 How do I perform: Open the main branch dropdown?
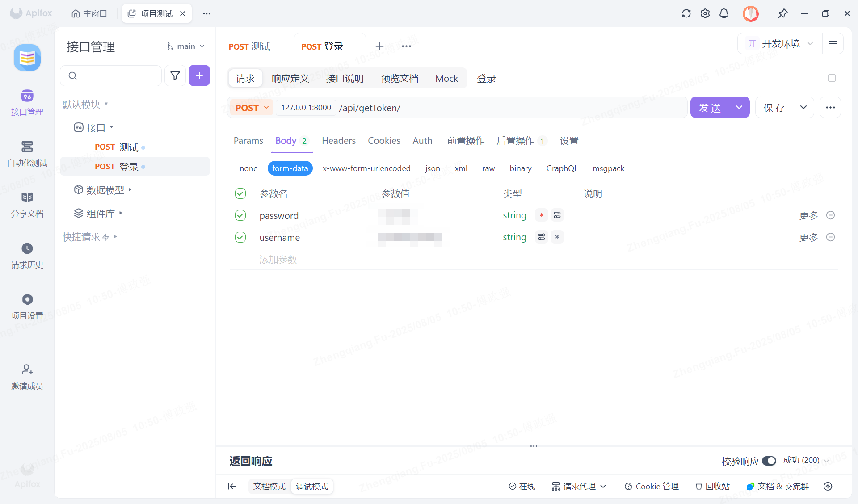tap(185, 46)
